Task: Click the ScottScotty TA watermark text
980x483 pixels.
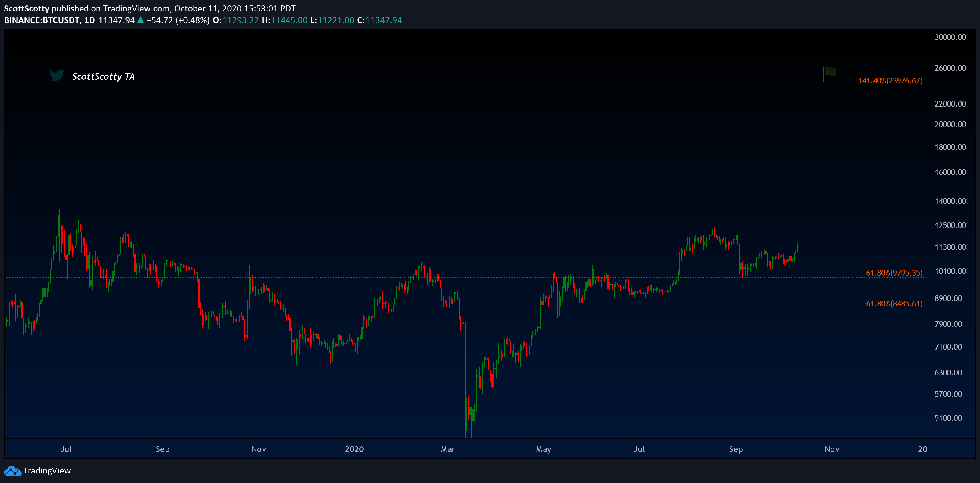Action: click(x=103, y=76)
